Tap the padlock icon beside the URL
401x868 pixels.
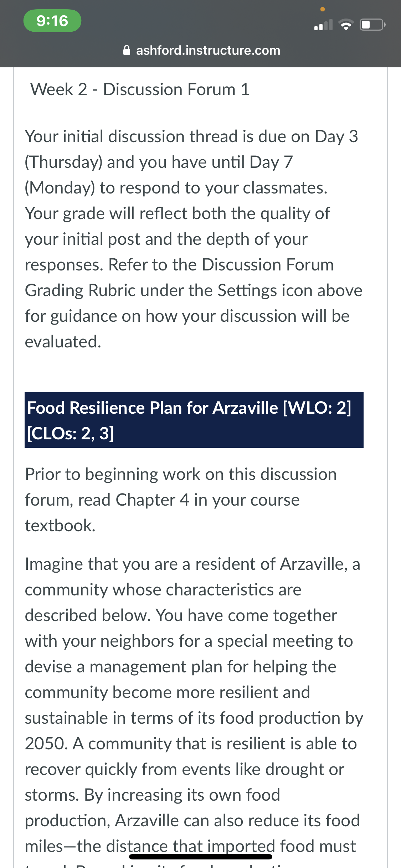[x=127, y=50]
